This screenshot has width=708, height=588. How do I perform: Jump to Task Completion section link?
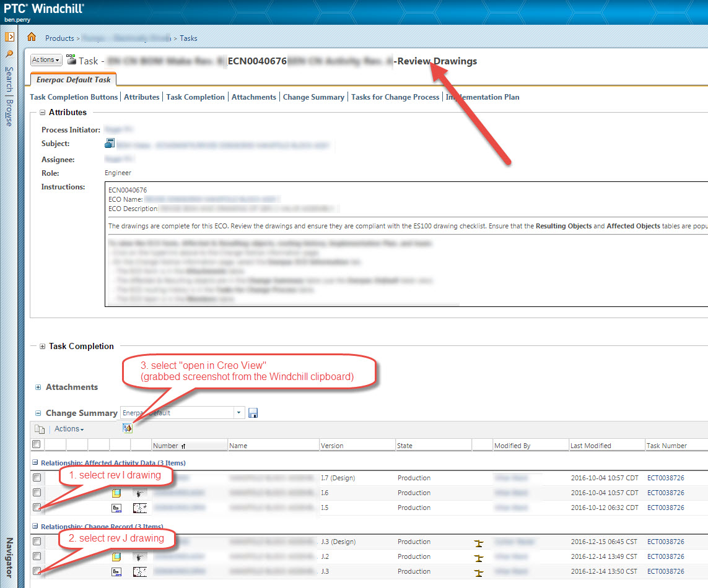click(x=196, y=97)
